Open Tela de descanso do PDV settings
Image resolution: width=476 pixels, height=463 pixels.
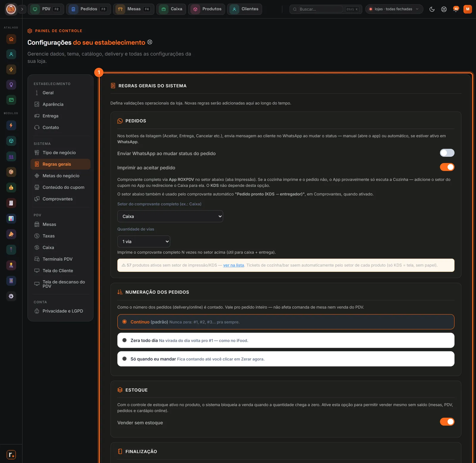60,284
